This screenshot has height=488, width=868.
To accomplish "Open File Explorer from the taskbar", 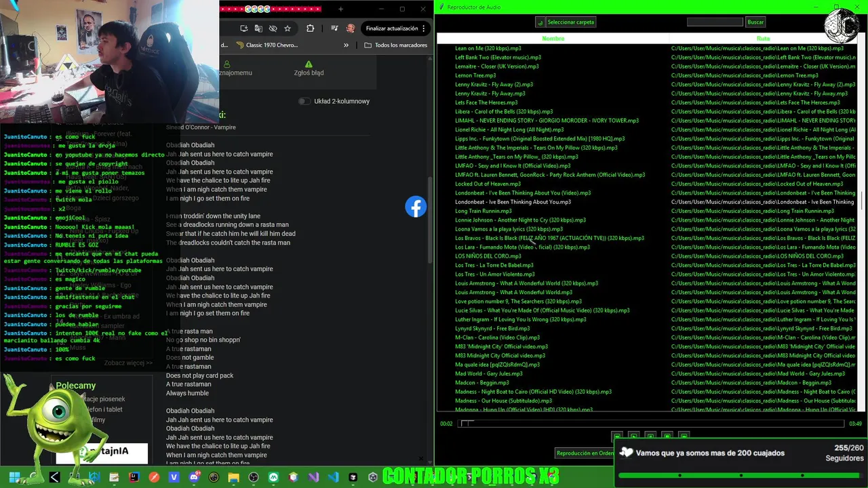I will 233,477.
